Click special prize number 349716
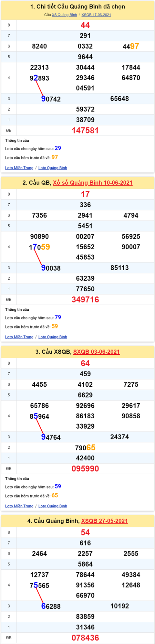The height and width of the screenshot is (644, 155). pyautogui.click(x=85, y=300)
